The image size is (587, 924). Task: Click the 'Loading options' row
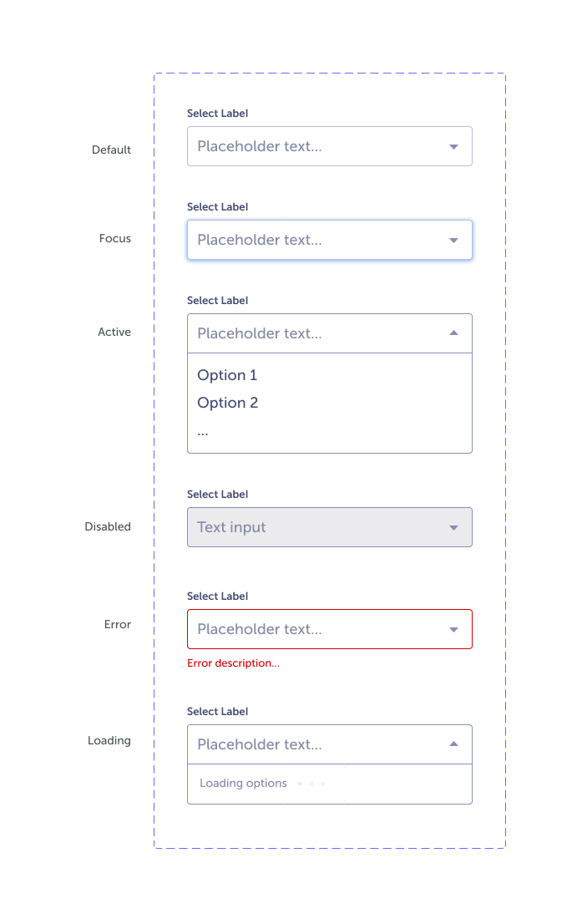(x=242, y=784)
